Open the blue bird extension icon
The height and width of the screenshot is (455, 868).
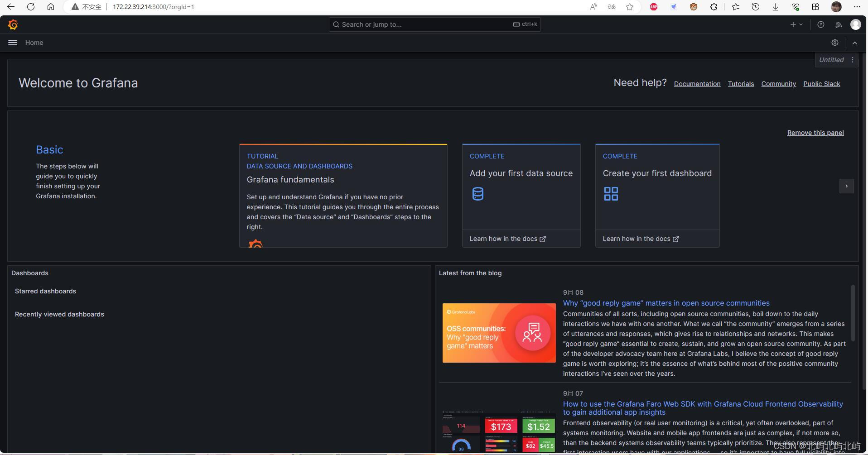674,7
